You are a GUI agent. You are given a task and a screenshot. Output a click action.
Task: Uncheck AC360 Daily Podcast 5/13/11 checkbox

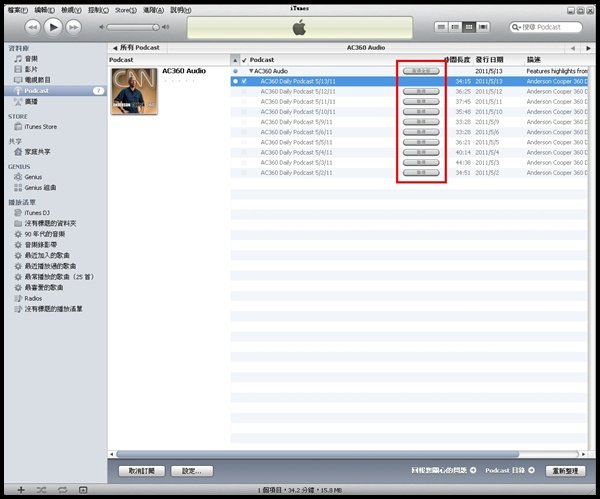pyautogui.click(x=244, y=82)
